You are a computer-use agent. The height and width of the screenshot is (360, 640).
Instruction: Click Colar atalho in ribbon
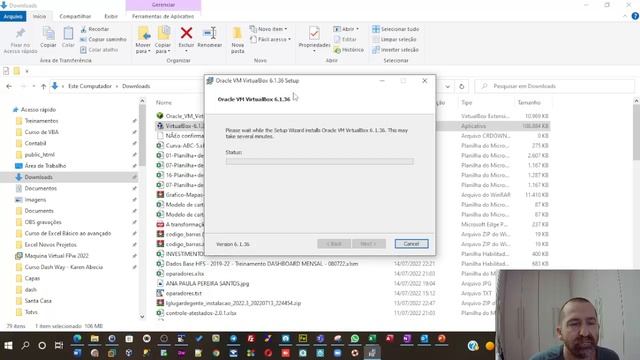point(99,49)
